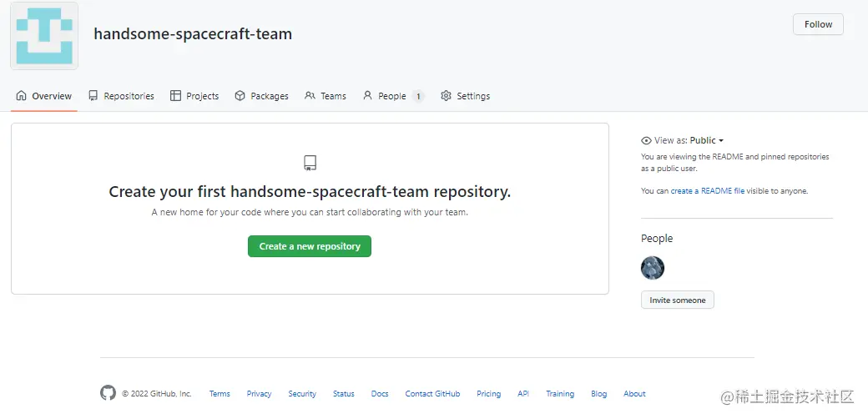This screenshot has height=419, width=868.
Task: Switch to the Repositories tab
Action: click(x=121, y=96)
